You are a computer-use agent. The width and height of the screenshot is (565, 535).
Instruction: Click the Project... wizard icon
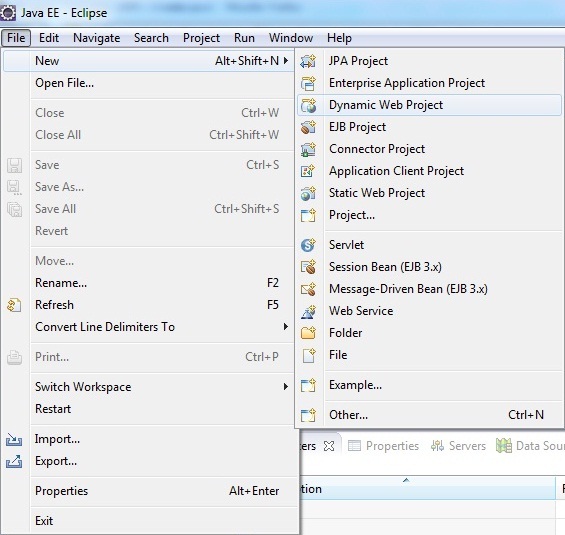308,215
